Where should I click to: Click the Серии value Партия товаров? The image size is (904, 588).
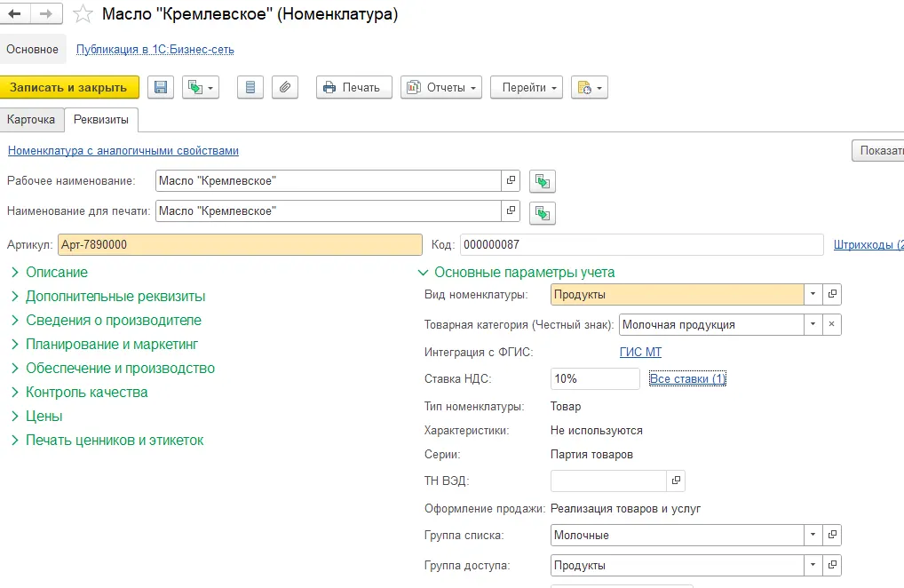(x=591, y=454)
